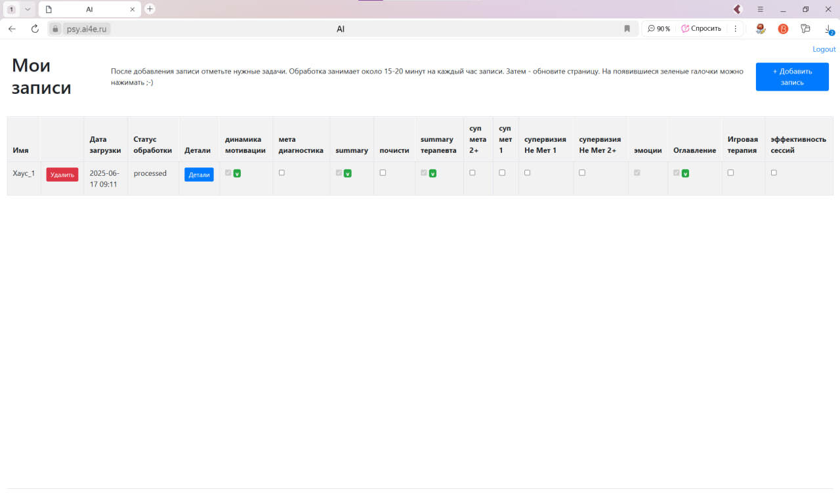Open Детали for the Хаус_1 record
The height and width of the screenshot is (504, 840).
(199, 175)
